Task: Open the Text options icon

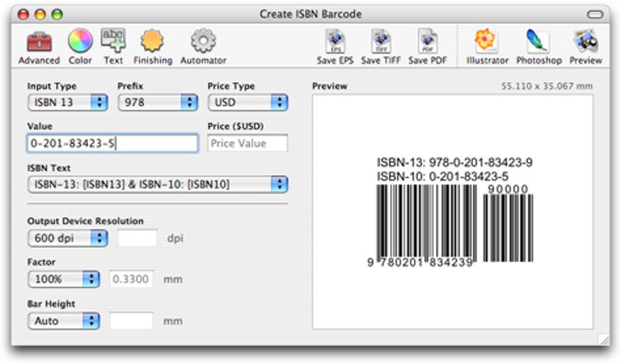Action: point(113,47)
